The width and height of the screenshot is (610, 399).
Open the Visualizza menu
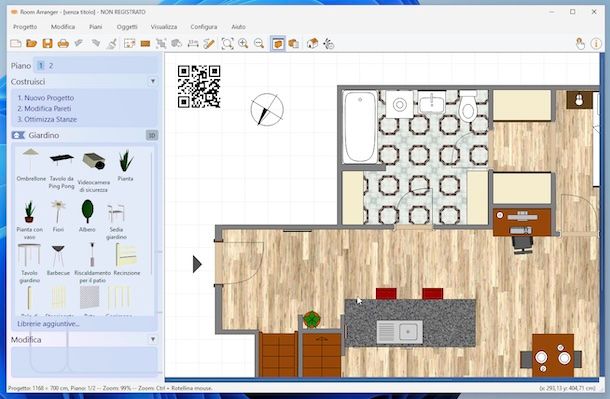point(164,27)
